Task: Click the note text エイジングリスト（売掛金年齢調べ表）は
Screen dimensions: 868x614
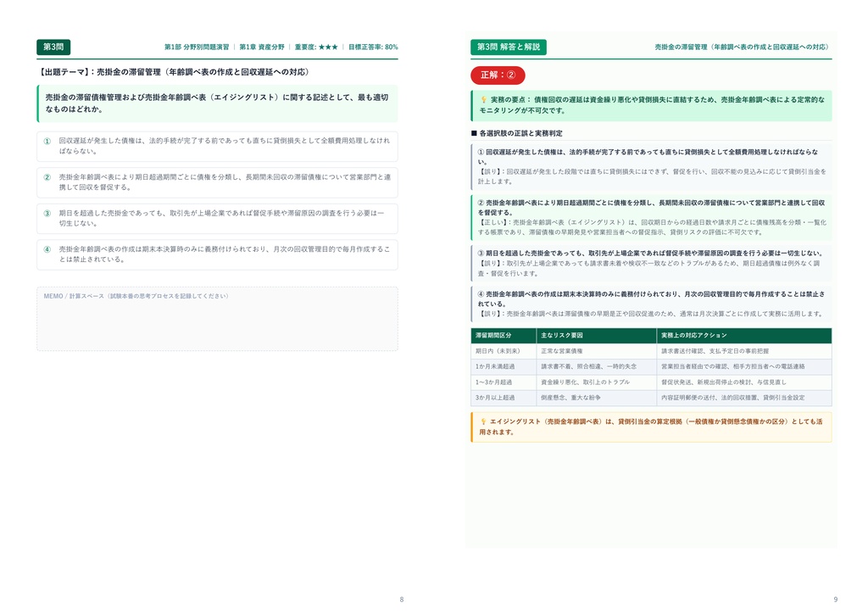Action: pos(651,427)
